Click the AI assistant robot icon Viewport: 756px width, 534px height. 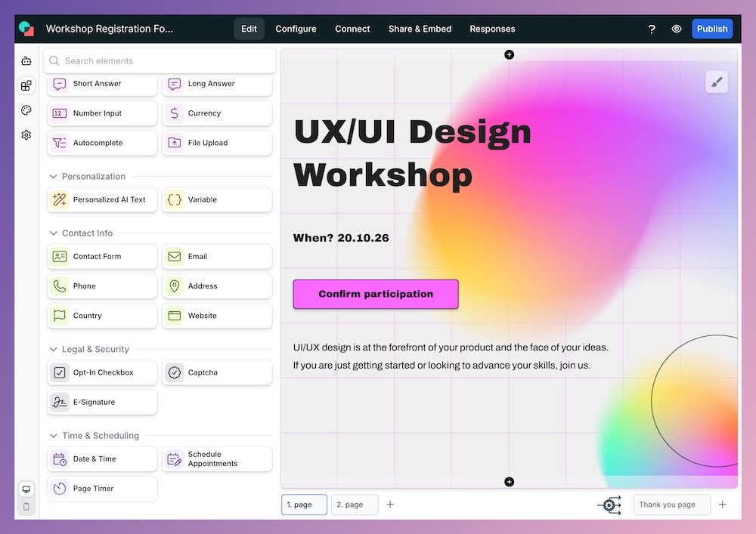26,60
